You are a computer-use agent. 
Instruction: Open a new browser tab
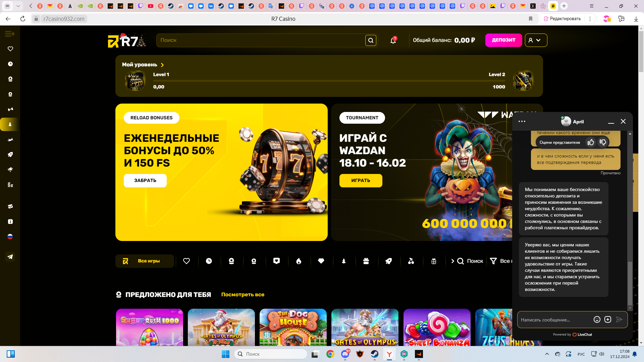[564, 6]
